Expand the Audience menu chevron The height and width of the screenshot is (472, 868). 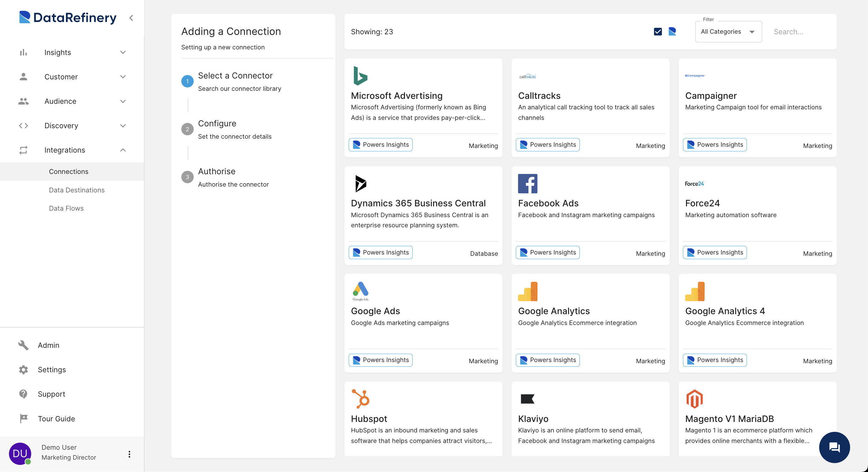point(123,101)
